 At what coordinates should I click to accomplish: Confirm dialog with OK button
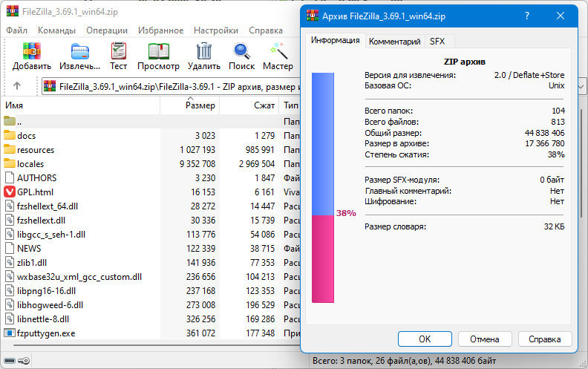pos(425,339)
